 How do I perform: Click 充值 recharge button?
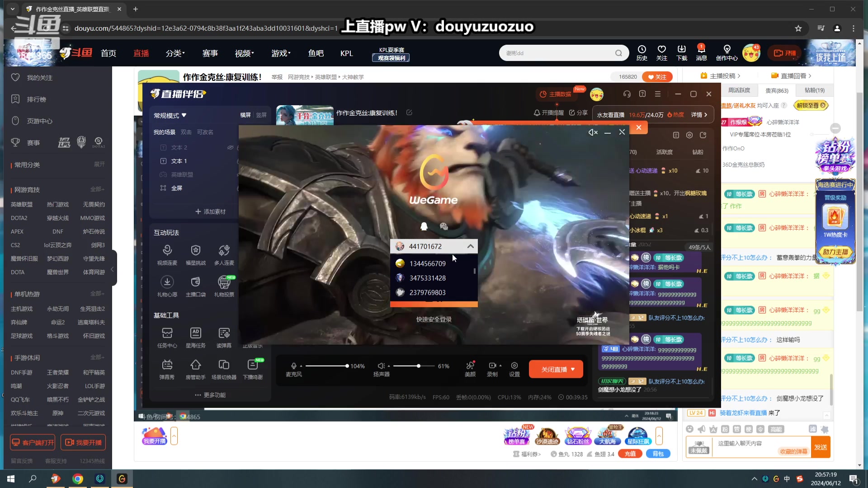pos(630,454)
